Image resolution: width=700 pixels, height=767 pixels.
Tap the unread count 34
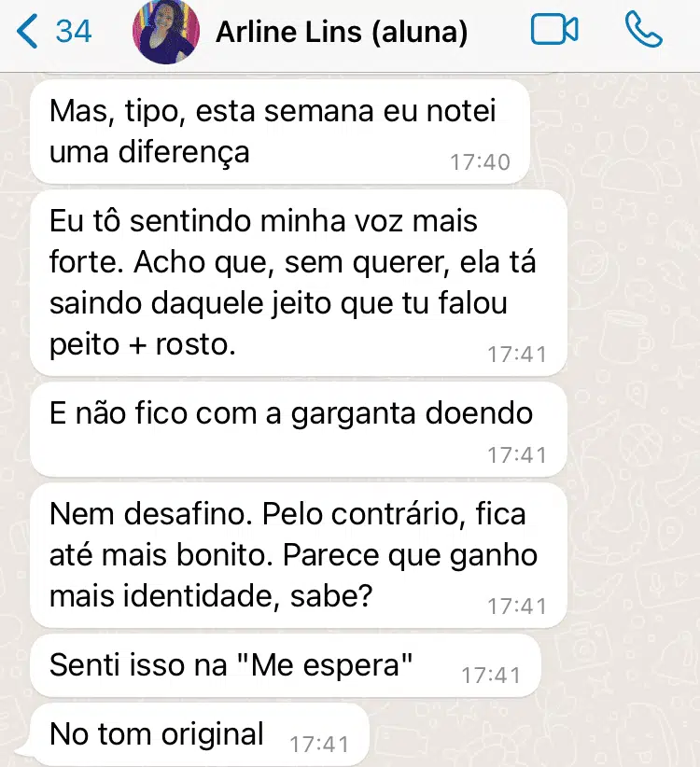click(x=74, y=32)
